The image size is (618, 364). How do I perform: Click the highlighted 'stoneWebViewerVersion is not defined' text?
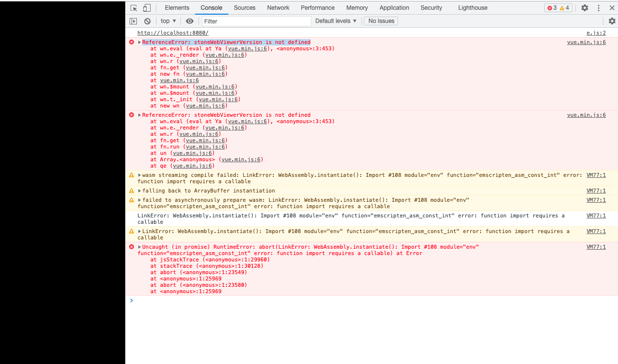252,43
